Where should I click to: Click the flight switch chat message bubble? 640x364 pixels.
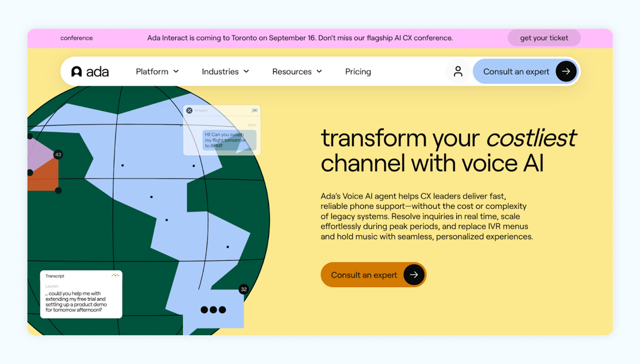(x=229, y=140)
